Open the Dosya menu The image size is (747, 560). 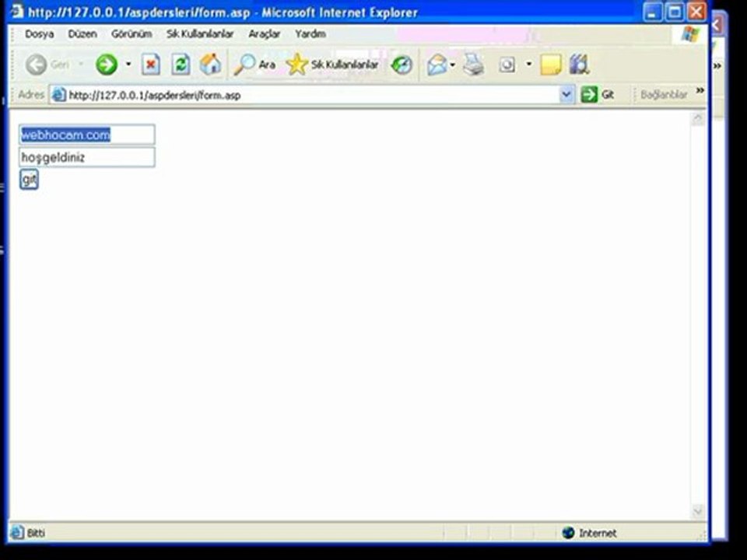point(39,33)
